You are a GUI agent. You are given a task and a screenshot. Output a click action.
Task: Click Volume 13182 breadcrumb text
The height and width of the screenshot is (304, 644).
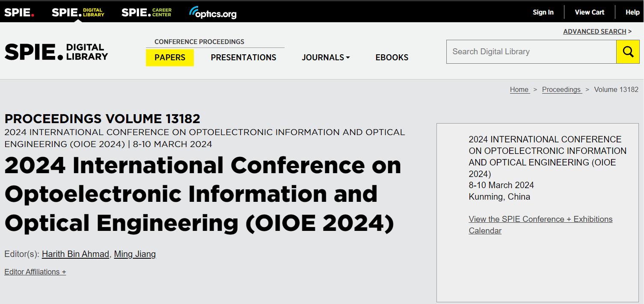pyautogui.click(x=616, y=89)
